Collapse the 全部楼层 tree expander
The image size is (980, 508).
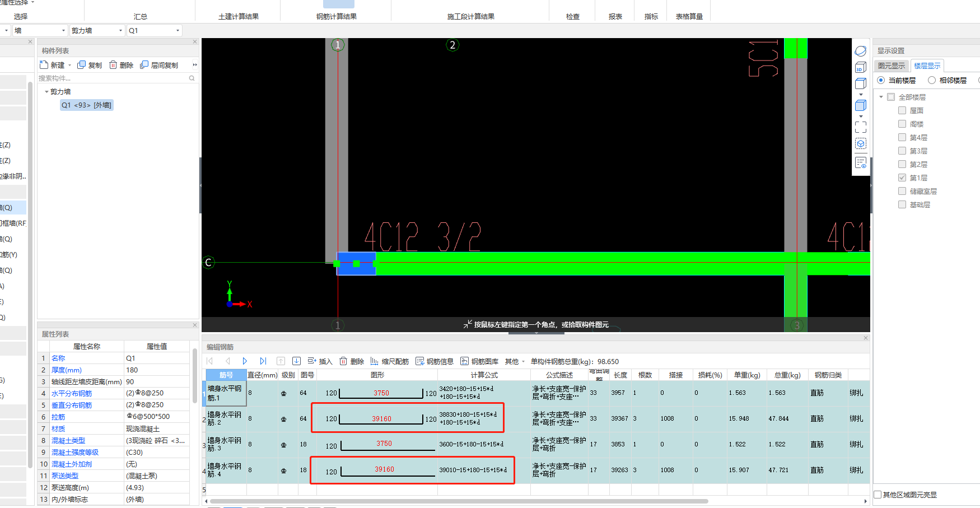881,97
